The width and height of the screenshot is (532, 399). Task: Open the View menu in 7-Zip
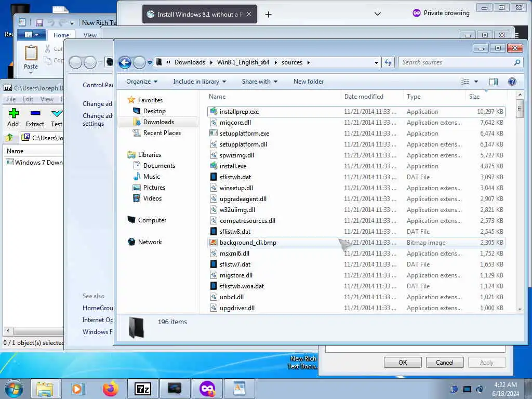tap(47, 99)
